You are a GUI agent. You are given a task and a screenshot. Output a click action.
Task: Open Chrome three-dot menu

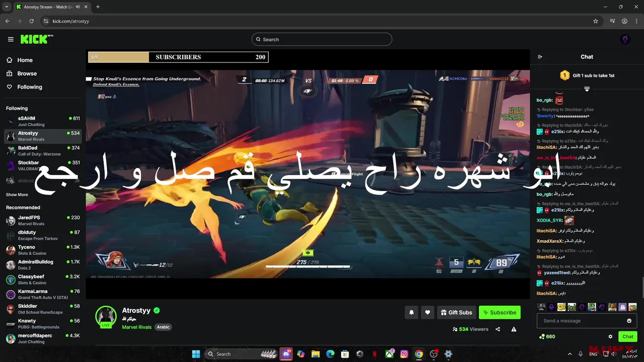point(637,21)
